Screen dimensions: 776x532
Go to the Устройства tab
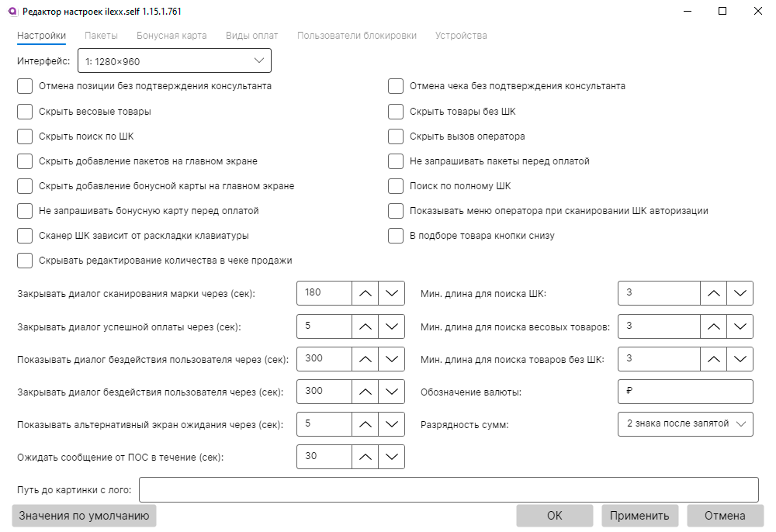tap(461, 36)
